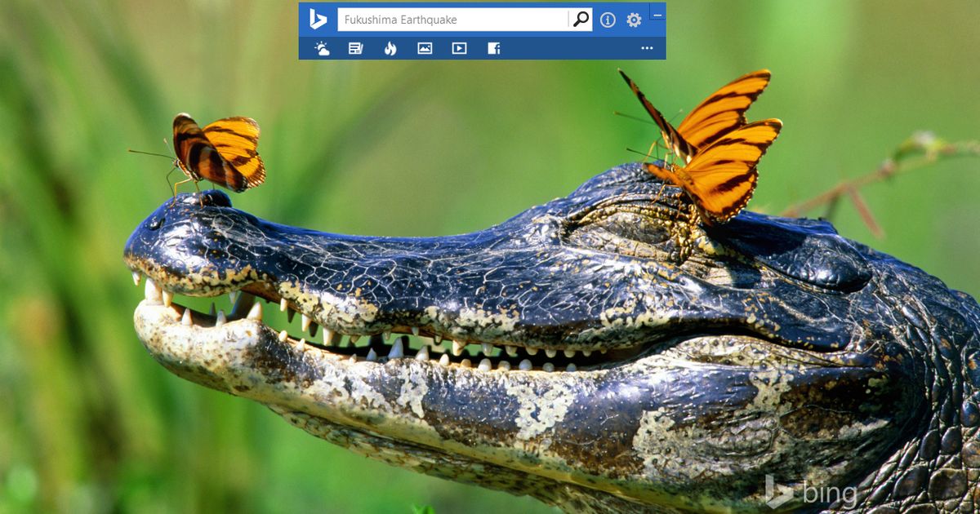The image size is (980, 514).
Task: Expand more options with the ellipsis
Action: [647, 50]
